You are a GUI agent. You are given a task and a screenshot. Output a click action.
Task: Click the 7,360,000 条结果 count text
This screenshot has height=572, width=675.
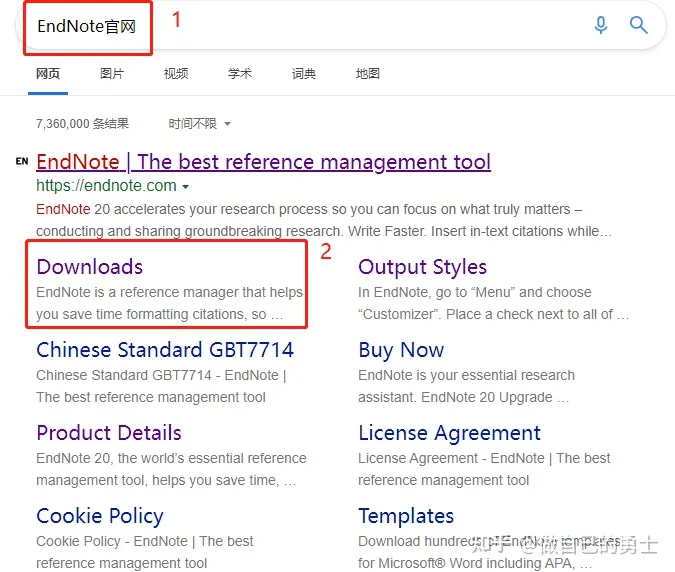(83, 124)
